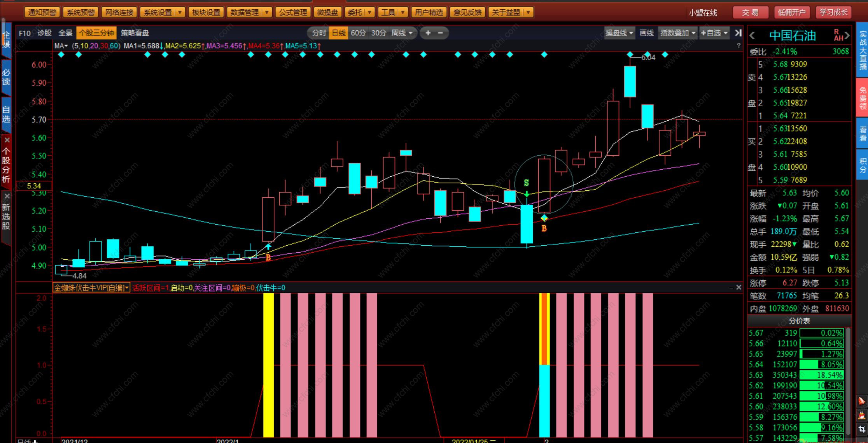
Task: Switch chart to 60分 period
Action: [358, 33]
